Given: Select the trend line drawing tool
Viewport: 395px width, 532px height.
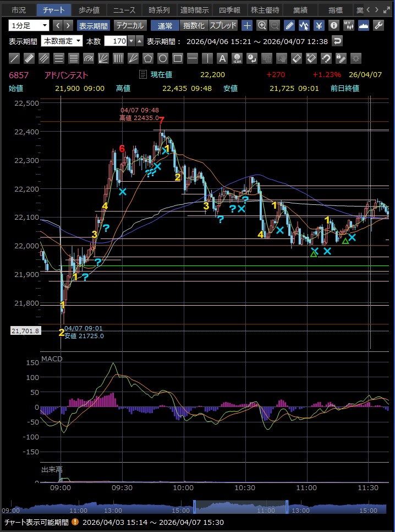Looking at the screenshot, I should [x=15, y=58].
